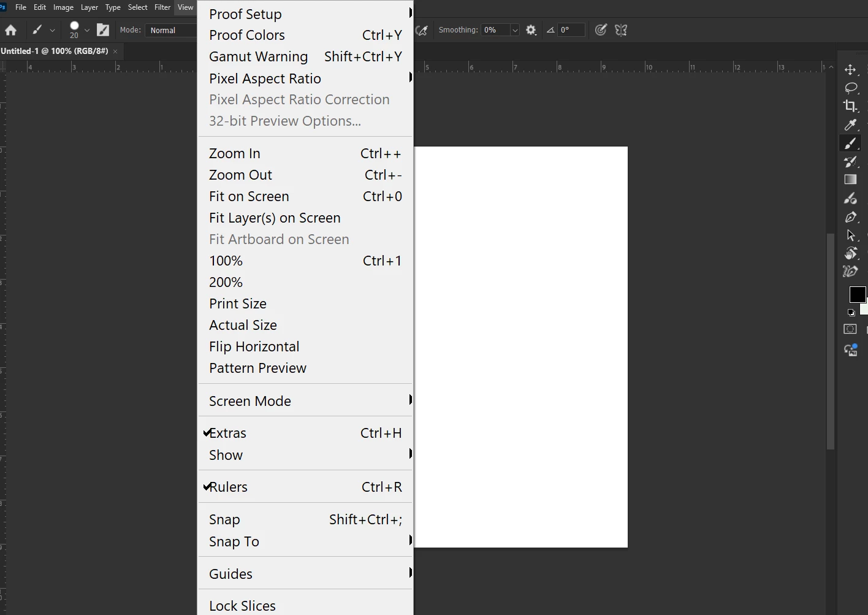
Task: Open smoothing options gear icon
Action: tap(531, 30)
